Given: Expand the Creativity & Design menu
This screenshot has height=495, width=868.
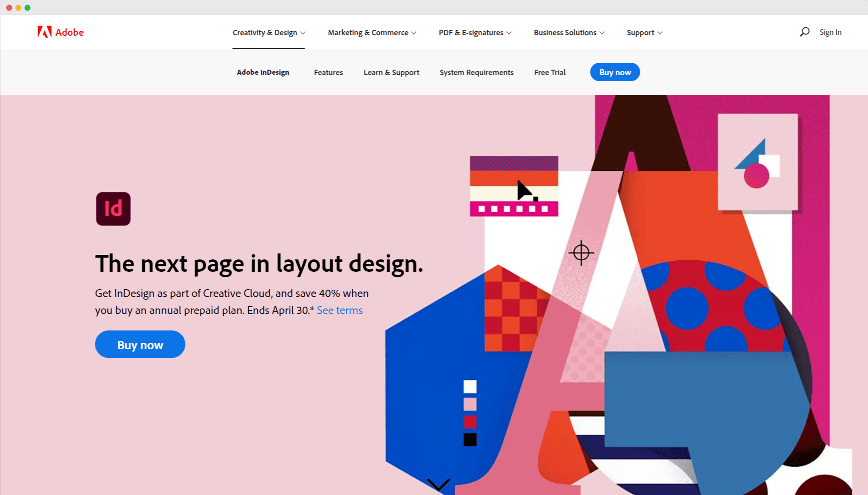Looking at the screenshot, I should point(269,33).
